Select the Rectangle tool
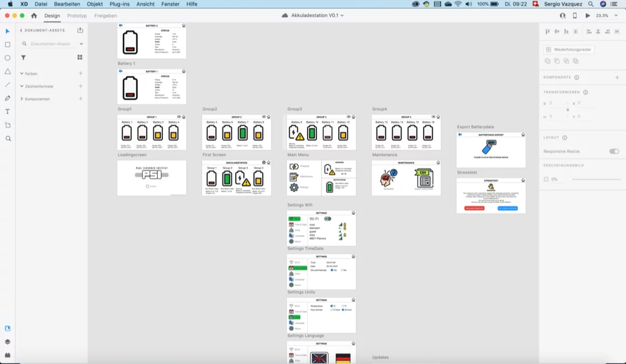This screenshot has height=364, width=626. coord(8,45)
